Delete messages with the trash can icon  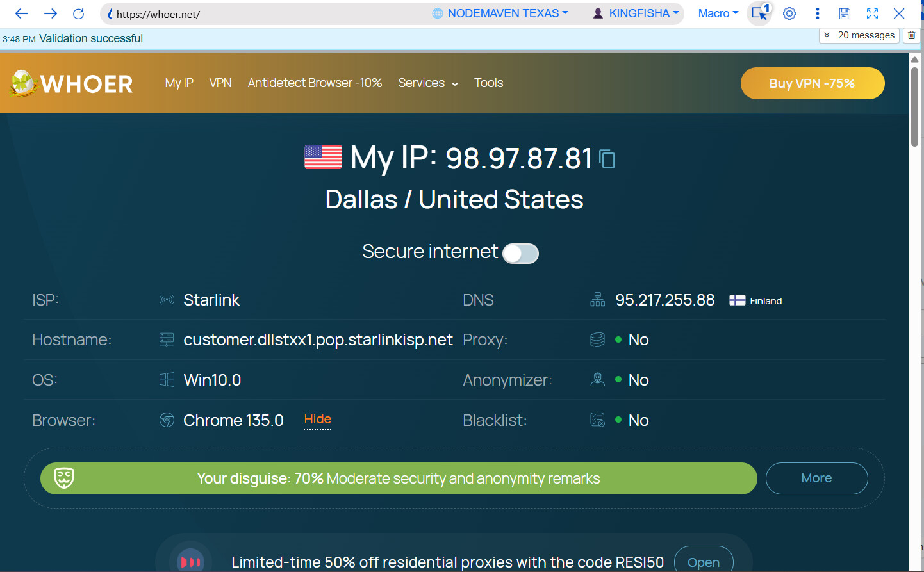tap(912, 35)
